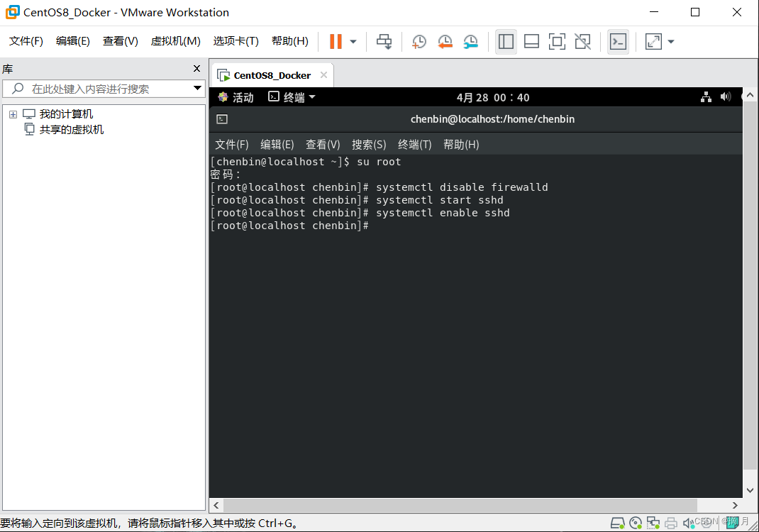Click the CD/DVD drive status icon

point(636,523)
